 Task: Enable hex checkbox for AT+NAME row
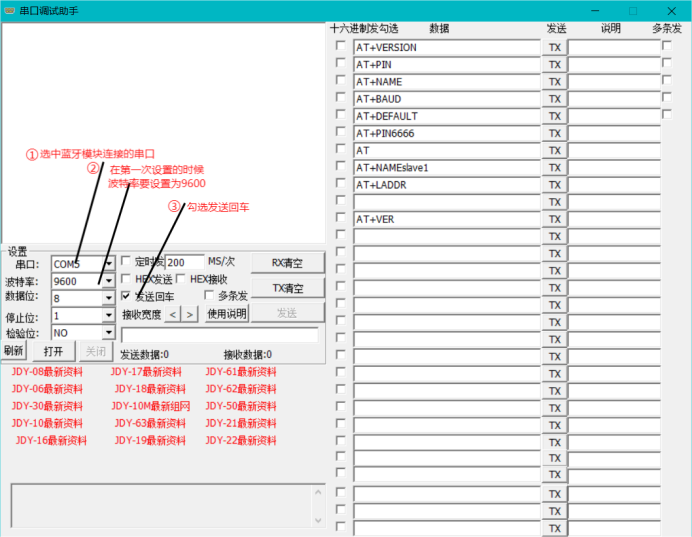pos(340,80)
